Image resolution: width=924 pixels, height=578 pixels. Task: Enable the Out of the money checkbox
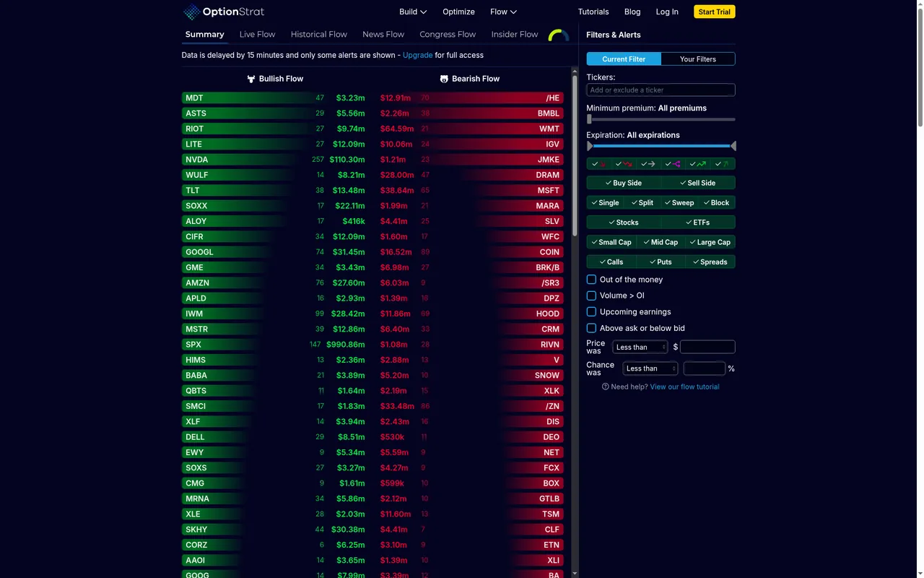point(591,280)
